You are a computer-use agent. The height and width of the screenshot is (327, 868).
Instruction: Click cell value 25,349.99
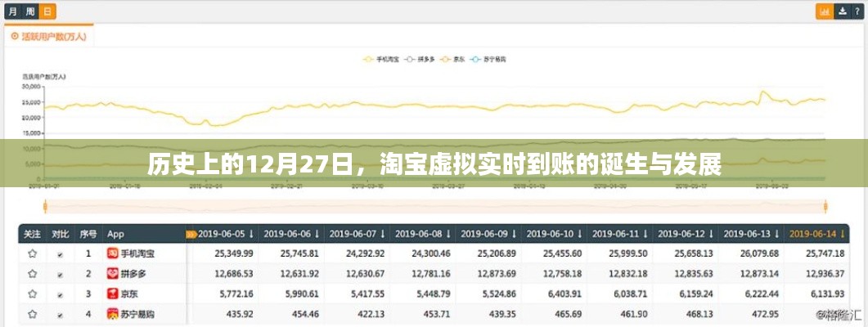tap(232, 253)
